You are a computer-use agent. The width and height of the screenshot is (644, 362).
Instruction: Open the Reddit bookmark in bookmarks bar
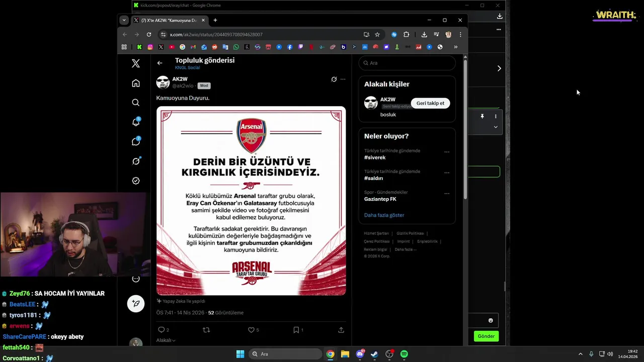coord(214,47)
